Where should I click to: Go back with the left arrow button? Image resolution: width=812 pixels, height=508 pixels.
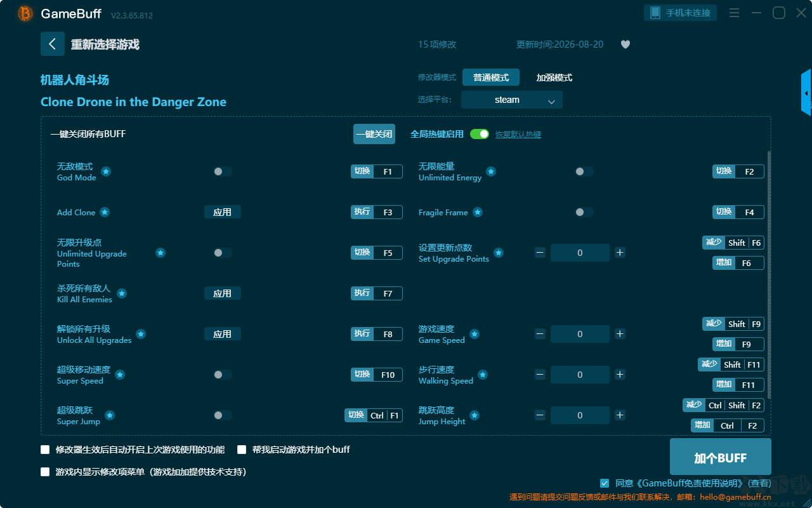pos(53,44)
